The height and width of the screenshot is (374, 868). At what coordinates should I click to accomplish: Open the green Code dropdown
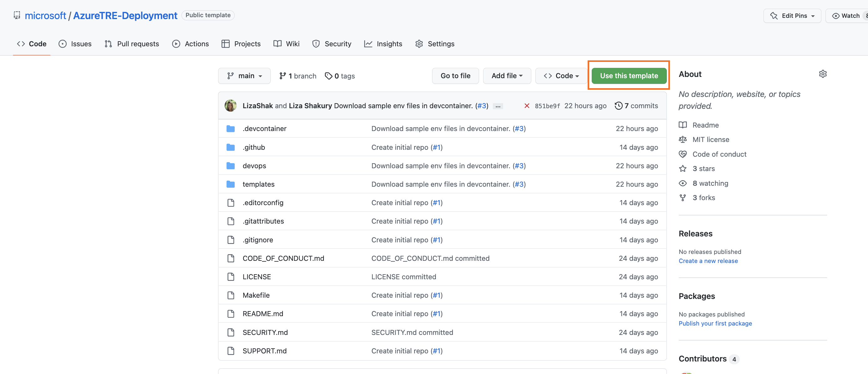561,76
